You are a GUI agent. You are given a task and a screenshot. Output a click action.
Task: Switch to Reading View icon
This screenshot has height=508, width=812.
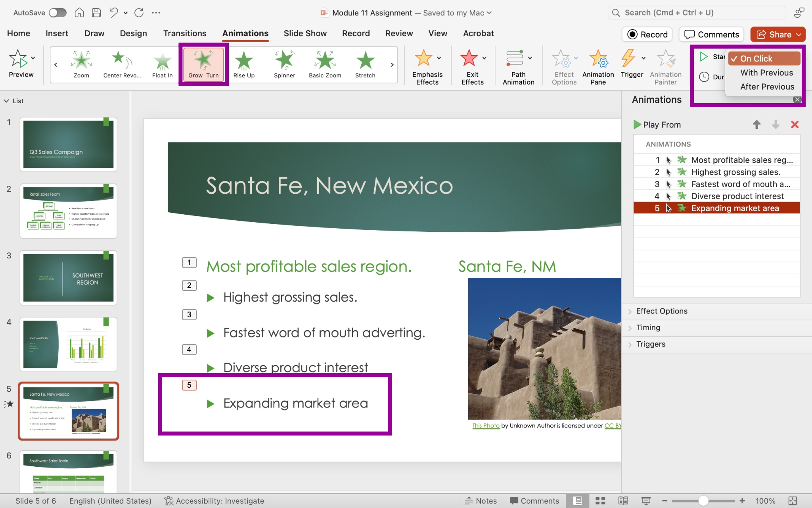(x=623, y=501)
